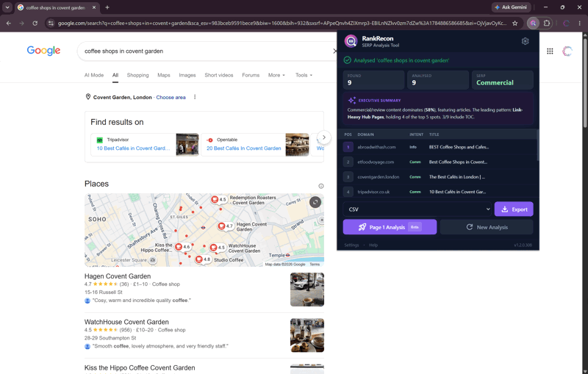Click RankRecon extension icon in browser toolbar
Screen dimensions: 588x374
point(533,24)
